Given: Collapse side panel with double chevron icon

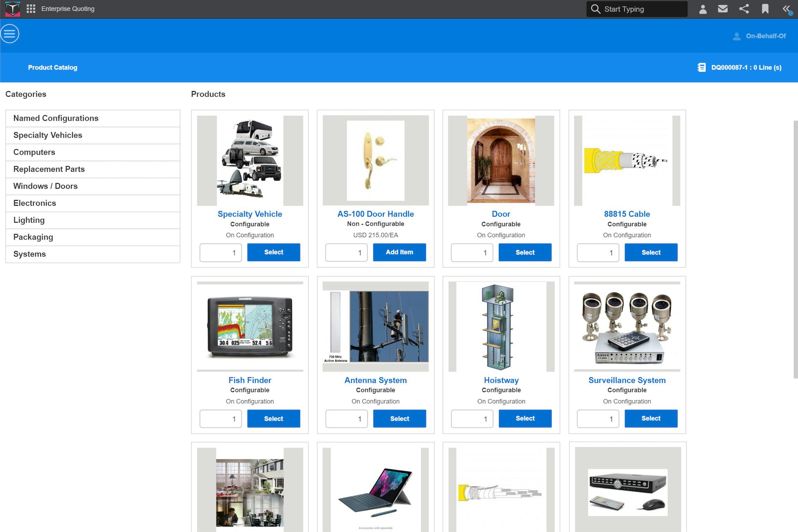Looking at the screenshot, I should [x=786, y=9].
